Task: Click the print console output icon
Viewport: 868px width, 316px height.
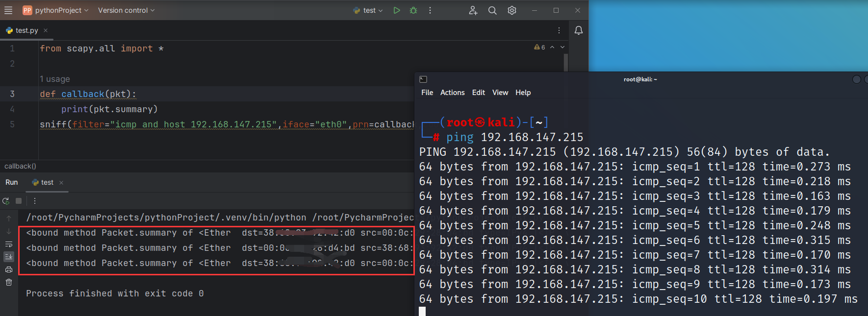Action: 9,269
